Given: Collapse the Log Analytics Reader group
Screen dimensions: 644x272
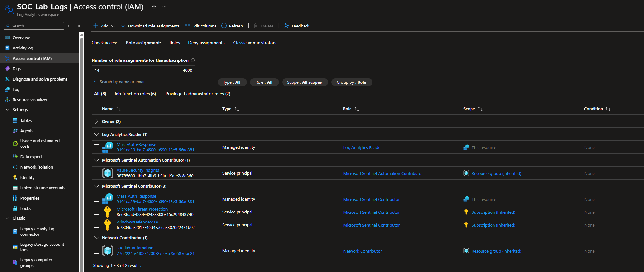Looking at the screenshot, I should point(96,135).
